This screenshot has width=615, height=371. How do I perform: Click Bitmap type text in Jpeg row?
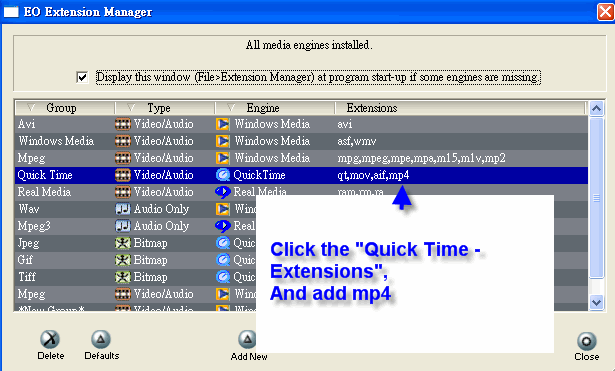[150, 243]
